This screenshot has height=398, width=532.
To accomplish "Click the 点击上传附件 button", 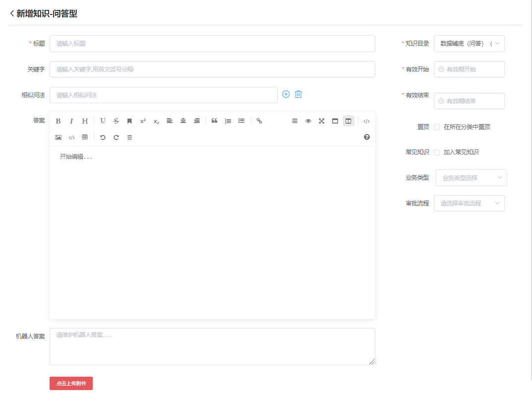I will coord(71,384).
